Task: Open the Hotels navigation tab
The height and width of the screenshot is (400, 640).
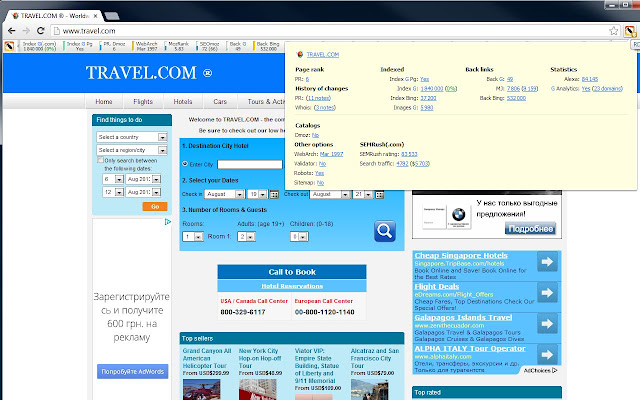Action: coord(182,101)
